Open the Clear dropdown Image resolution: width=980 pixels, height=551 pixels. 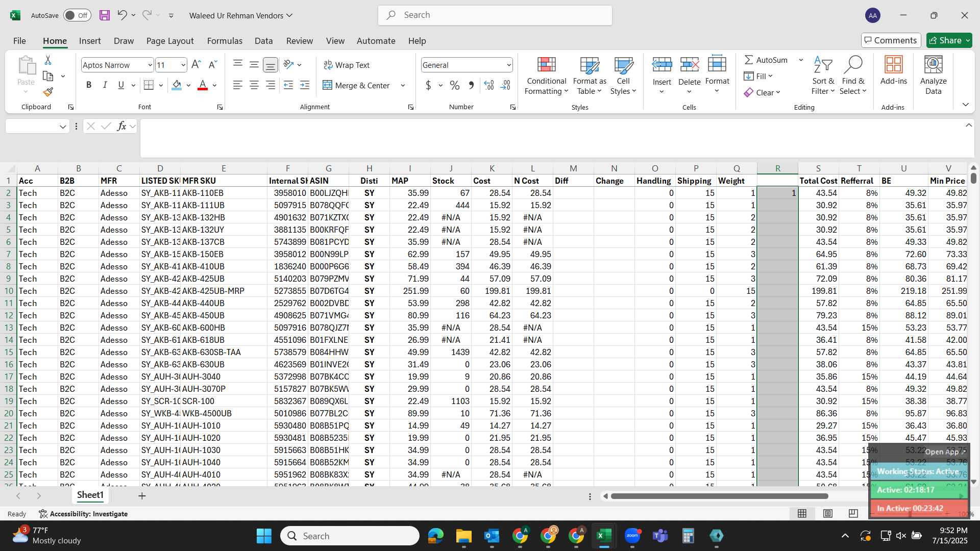pos(762,92)
